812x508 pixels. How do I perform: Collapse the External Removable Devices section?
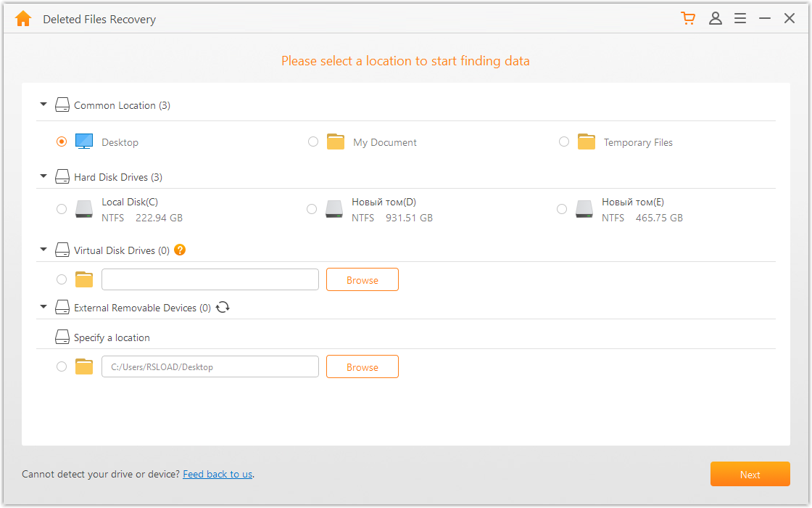pyautogui.click(x=43, y=308)
